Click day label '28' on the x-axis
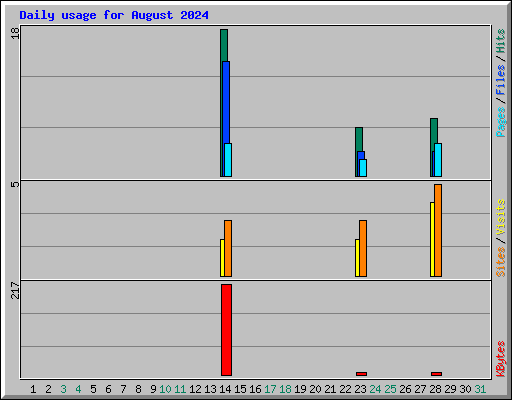 pyautogui.click(x=435, y=389)
